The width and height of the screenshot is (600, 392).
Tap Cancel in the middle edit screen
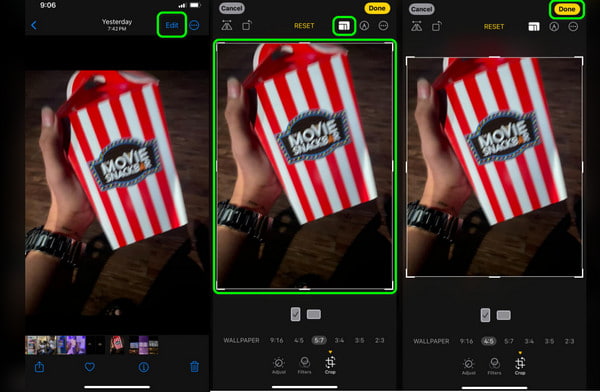(x=232, y=8)
